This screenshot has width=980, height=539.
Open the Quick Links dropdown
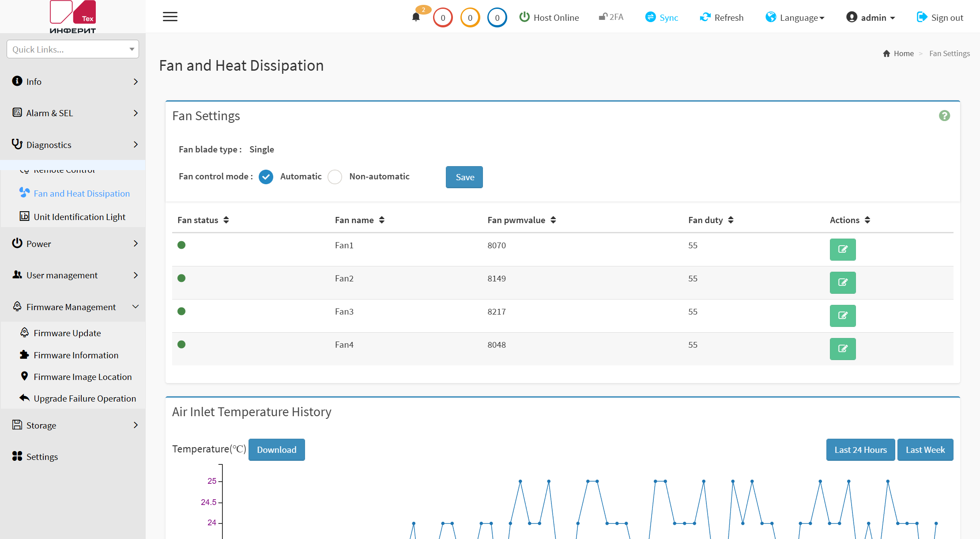(x=73, y=49)
